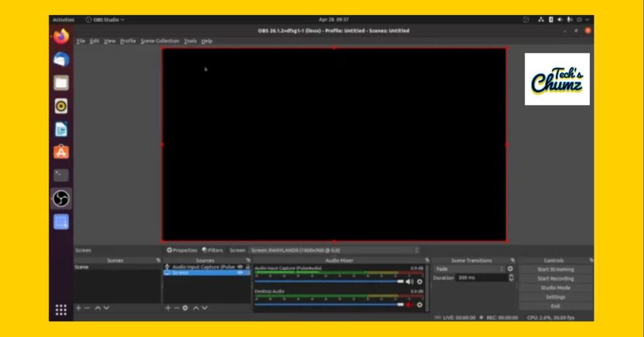Toggle visibility of Audio Input Capture source
The width and height of the screenshot is (644, 337).
click(x=240, y=267)
